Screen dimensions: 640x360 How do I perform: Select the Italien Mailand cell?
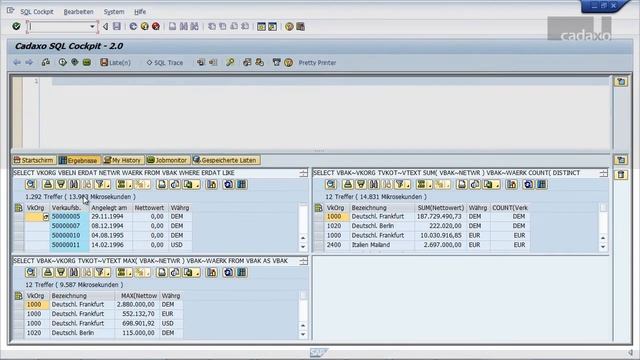click(382, 245)
